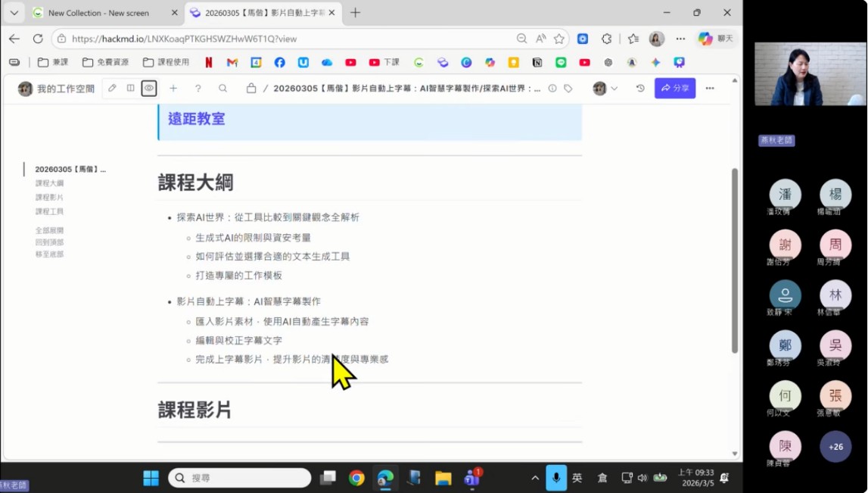View the note version history icon
868x493 pixels.
point(640,89)
